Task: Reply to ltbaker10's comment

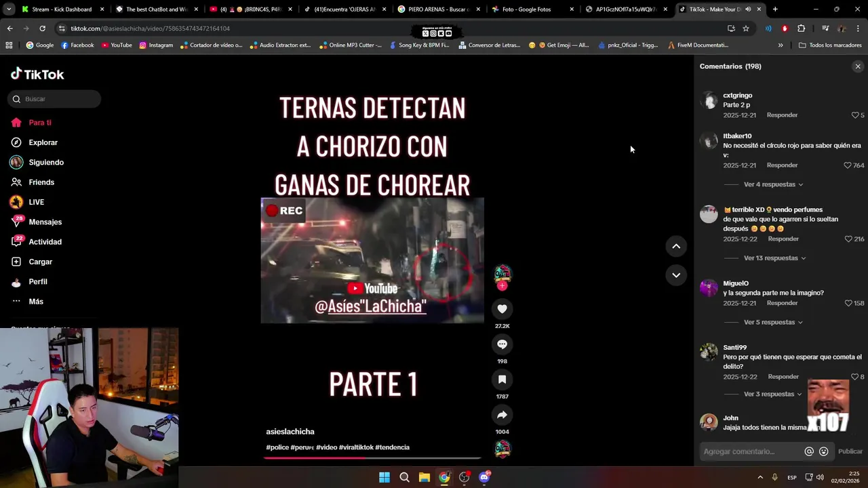Action: 782,165
